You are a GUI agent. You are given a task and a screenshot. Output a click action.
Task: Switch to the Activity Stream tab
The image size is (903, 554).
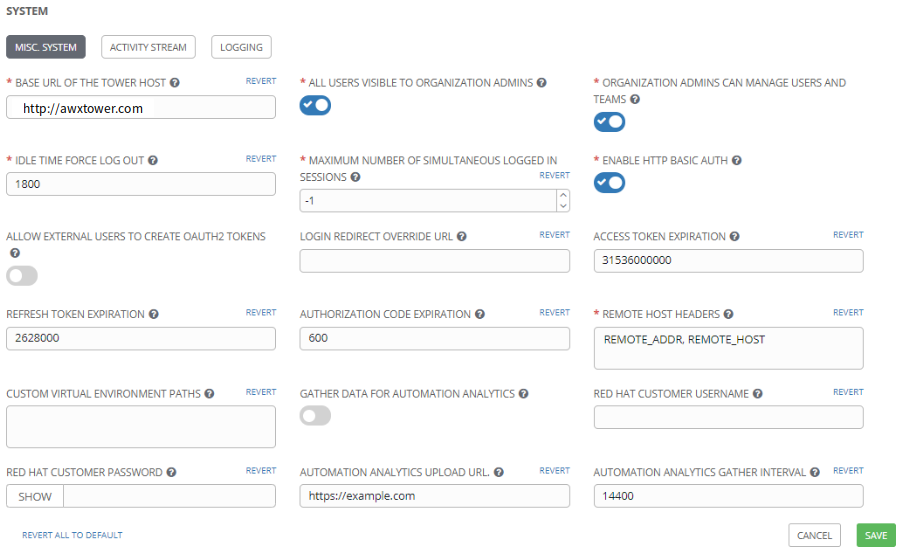point(148,47)
